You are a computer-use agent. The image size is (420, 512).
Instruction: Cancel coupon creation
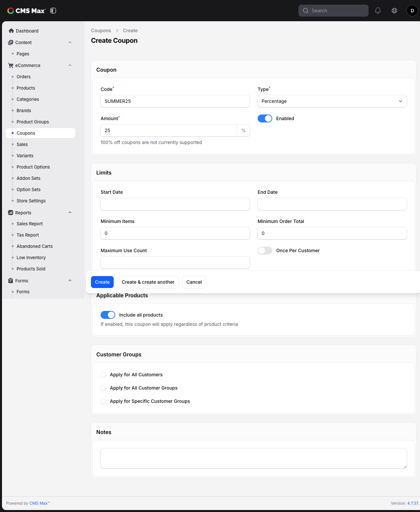(194, 282)
